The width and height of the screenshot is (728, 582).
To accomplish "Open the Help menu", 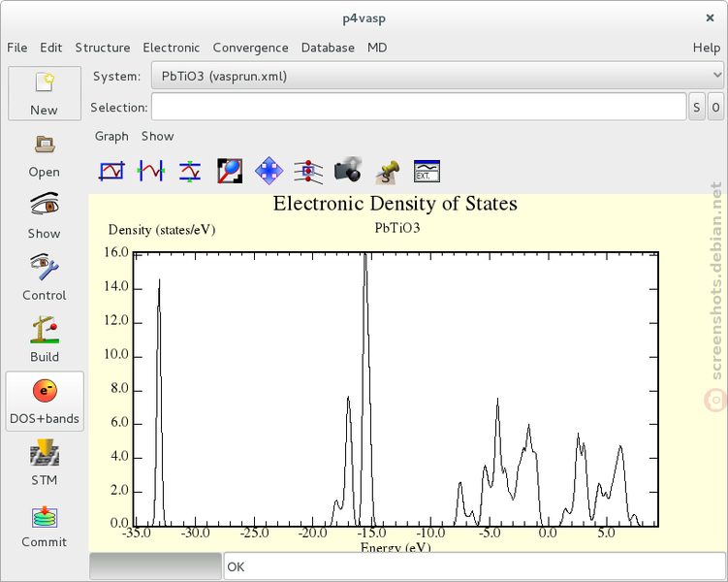I will (707, 48).
